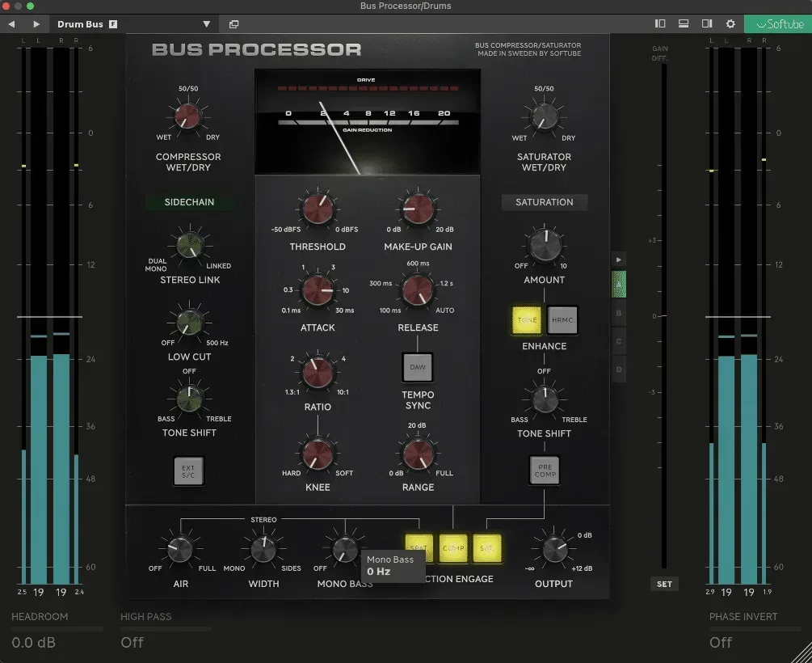
Task: Toggle the SPAT section engage button
Action: pyautogui.click(x=419, y=548)
